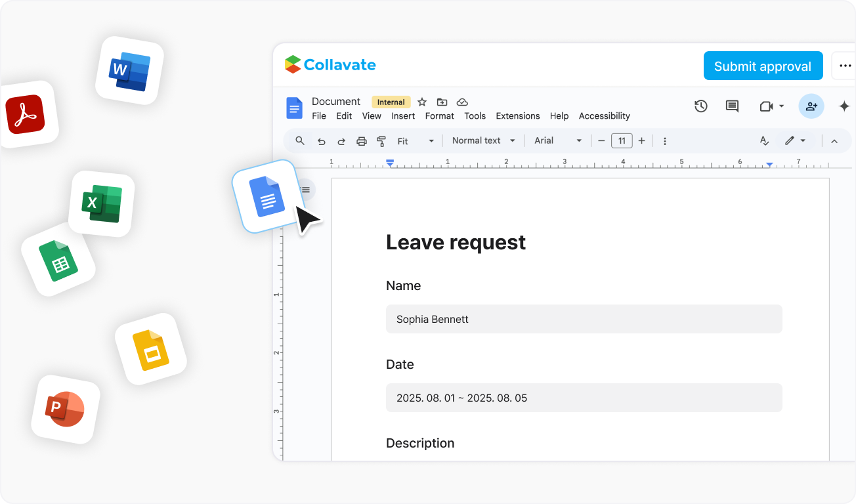856x504 pixels.
Task: Click the right indent marker on ruler
Action: pos(769,164)
